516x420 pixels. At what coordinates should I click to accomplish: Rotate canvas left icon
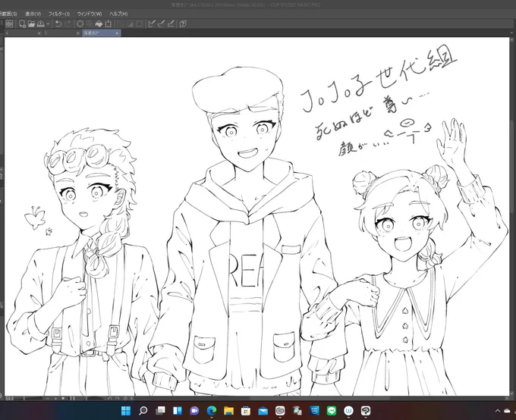(110, 398)
